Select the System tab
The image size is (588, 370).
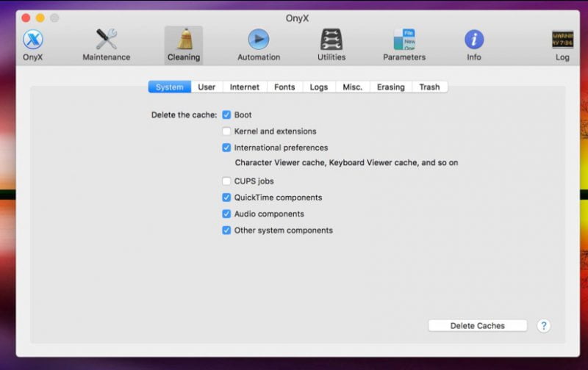170,87
